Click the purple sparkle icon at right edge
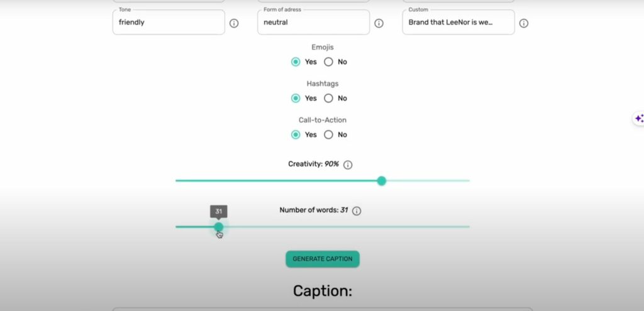644x311 pixels. [x=639, y=119]
